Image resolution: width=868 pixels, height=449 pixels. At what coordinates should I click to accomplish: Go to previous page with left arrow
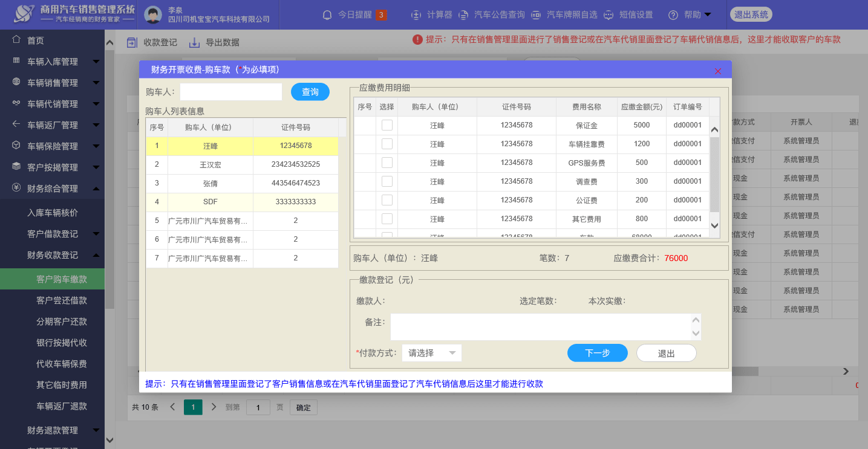[x=172, y=407]
